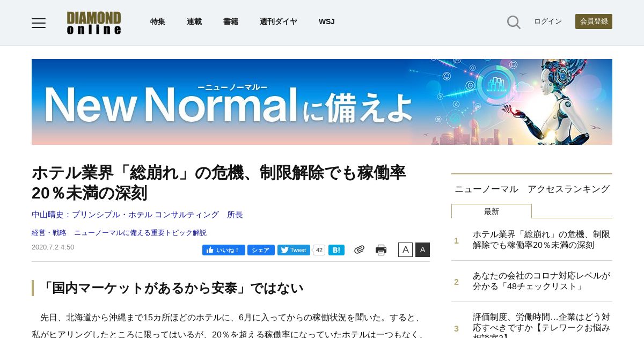This screenshot has width=644, height=338.
Task: Open the WSJ menu item
Action: tap(326, 21)
